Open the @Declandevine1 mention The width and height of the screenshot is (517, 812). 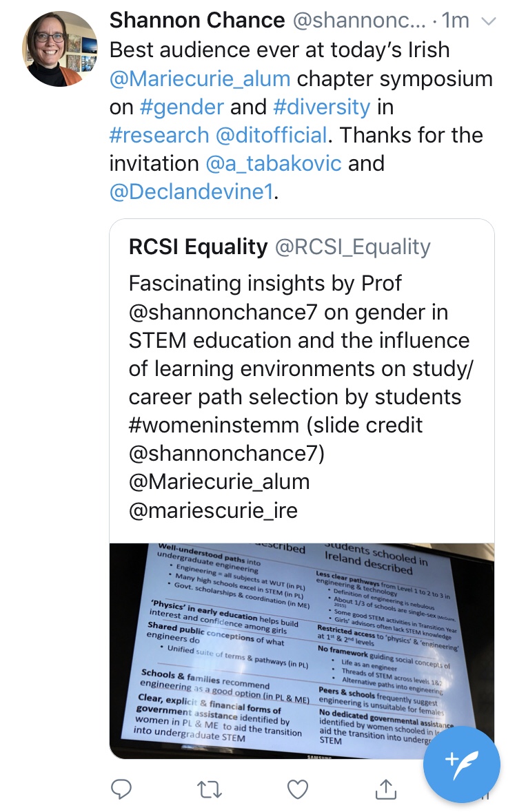click(191, 191)
